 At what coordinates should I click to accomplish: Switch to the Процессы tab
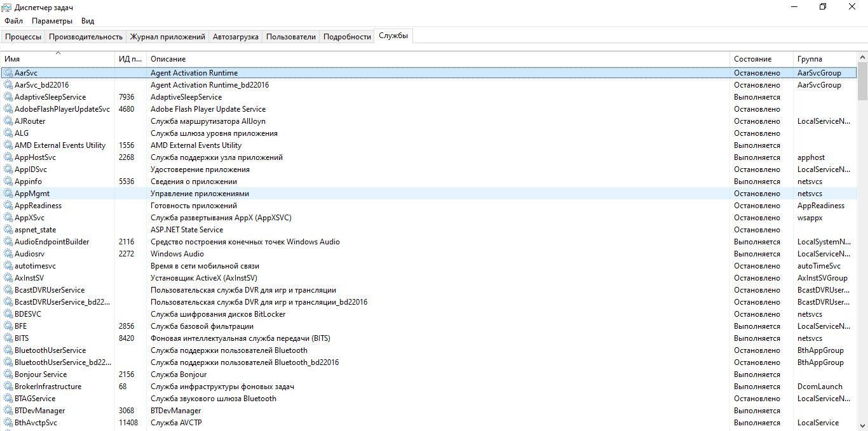coord(24,37)
